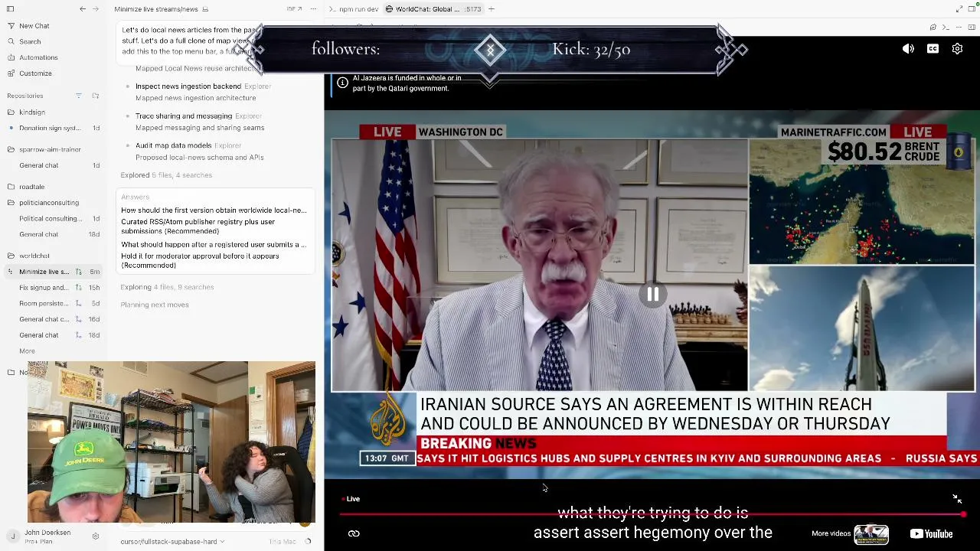Open the Fix signup chat
Image resolution: width=980 pixels, height=551 pixels.
coord(54,288)
